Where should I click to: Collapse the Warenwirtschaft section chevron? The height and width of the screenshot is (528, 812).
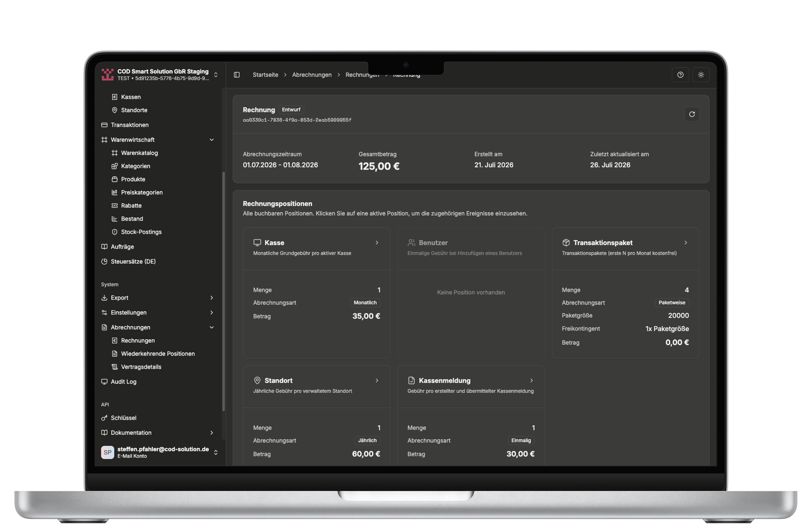[211, 140]
